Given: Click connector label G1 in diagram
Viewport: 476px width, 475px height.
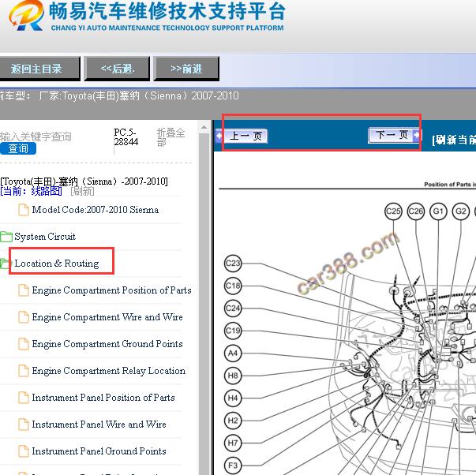Looking at the screenshot, I should point(438,211).
